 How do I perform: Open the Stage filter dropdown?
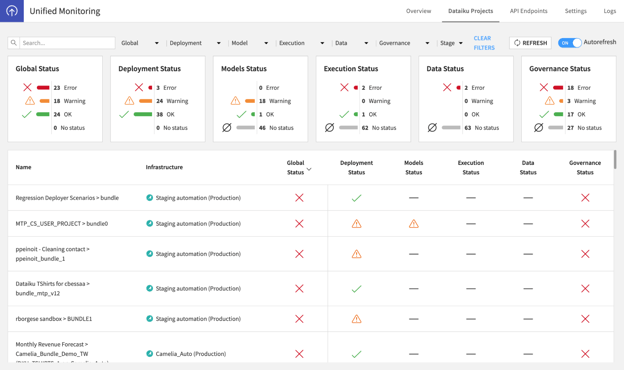click(451, 43)
